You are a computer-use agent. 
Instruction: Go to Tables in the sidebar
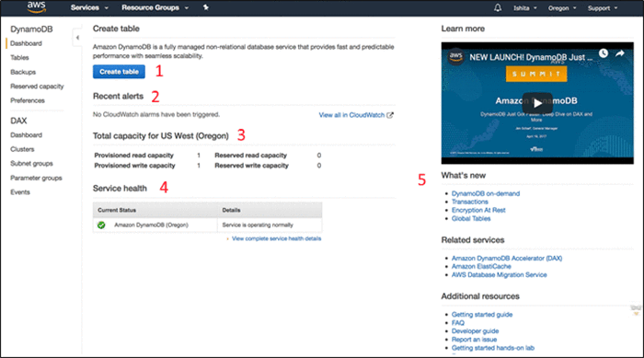(19, 58)
